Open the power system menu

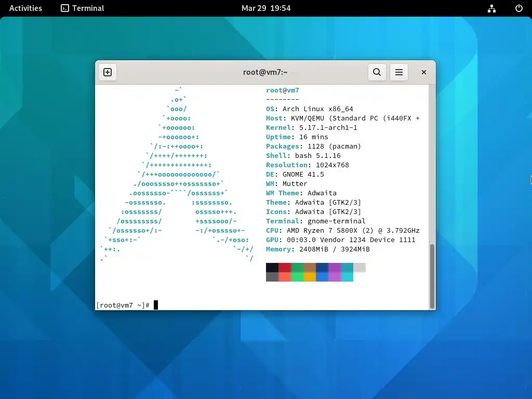(519, 8)
